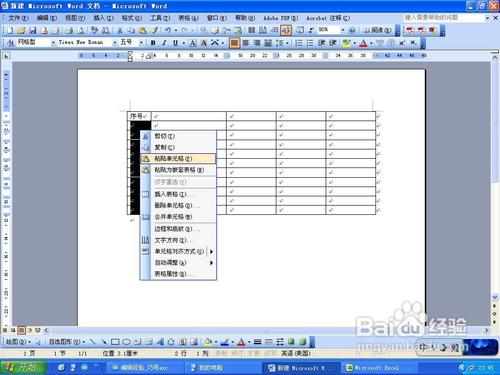Image resolution: width=500 pixels, height=375 pixels.
Task: Open the font size dropdown showing 五号
Action: tap(141, 43)
